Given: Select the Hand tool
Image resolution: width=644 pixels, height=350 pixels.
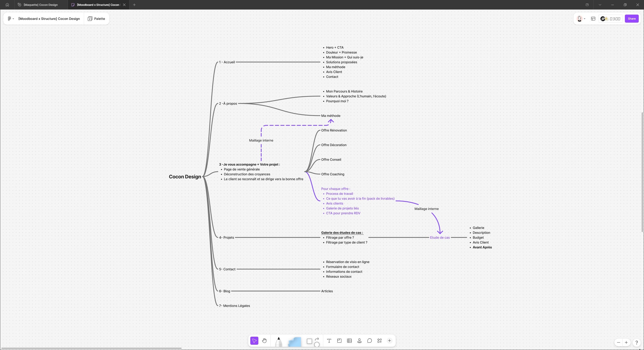Looking at the screenshot, I should (264, 341).
